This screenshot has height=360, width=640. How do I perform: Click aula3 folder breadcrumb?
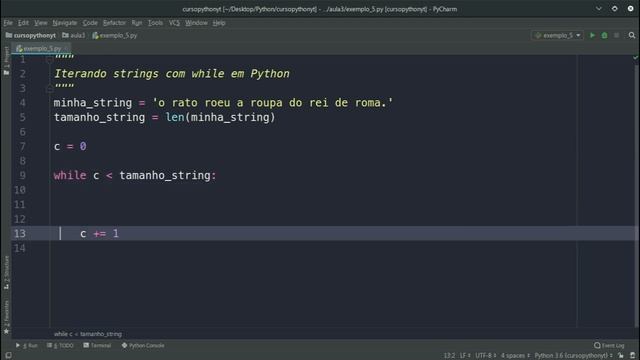tap(74, 36)
